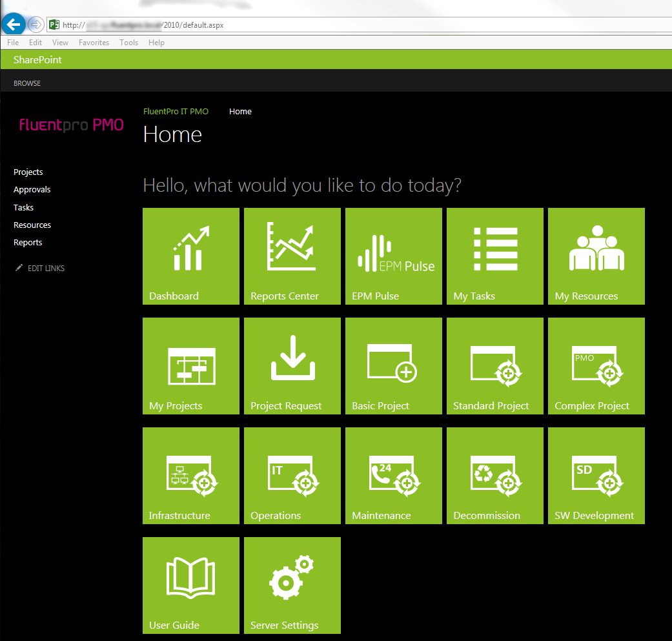This screenshot has width=672, height=641.
Task: Click the browser Forward arrow button
Action: coord(36,25)
